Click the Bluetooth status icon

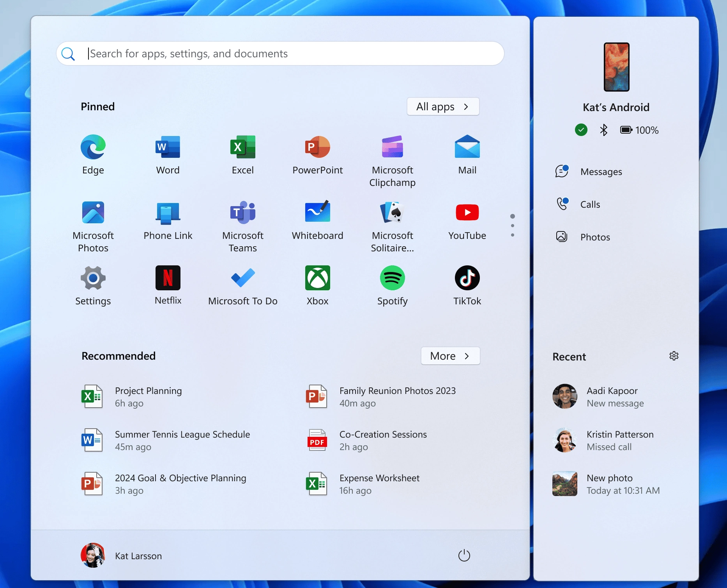pos(604,130)
